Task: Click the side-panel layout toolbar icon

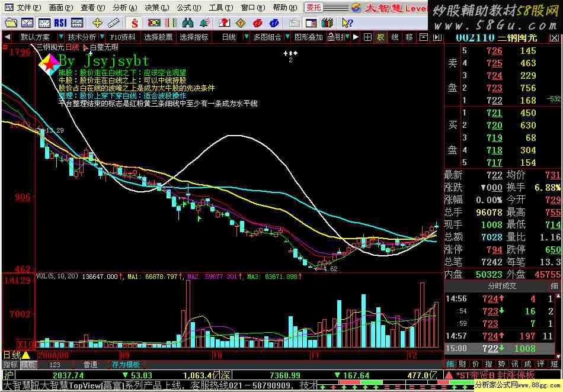Action: [311, 23]
